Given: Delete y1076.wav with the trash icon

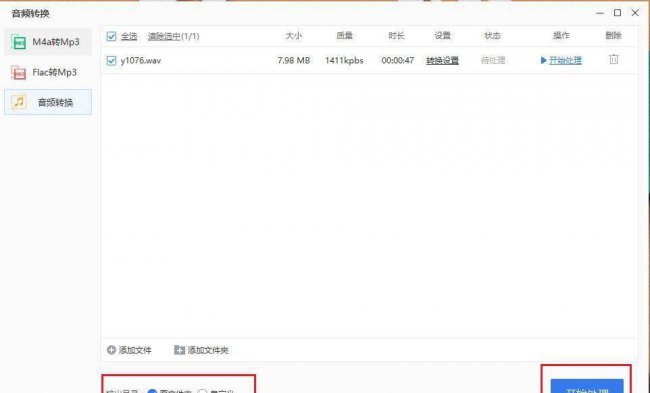Looking at the screenshot, I should 614,59.
